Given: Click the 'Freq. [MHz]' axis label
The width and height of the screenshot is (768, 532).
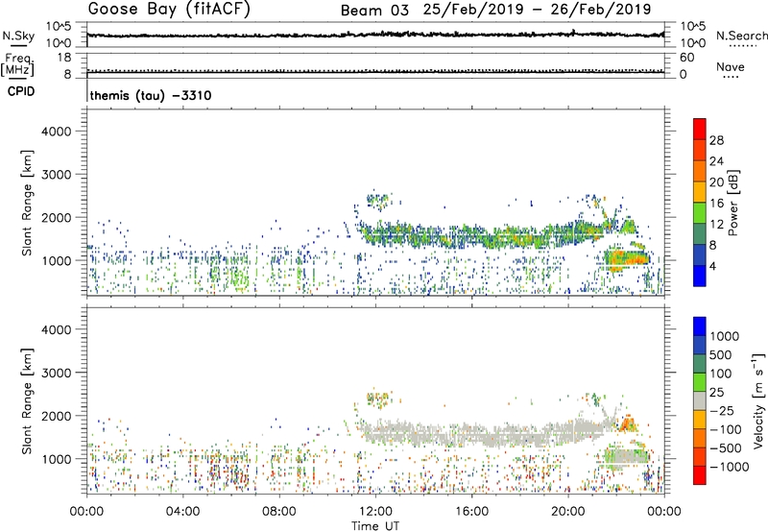Looking at the screenshot, I should (17, 64).
